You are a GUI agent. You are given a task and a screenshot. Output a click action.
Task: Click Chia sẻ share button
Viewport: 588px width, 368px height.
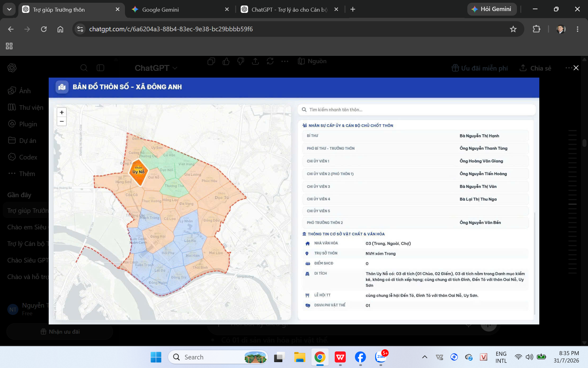pyautogui.click(x=535, y=68)
